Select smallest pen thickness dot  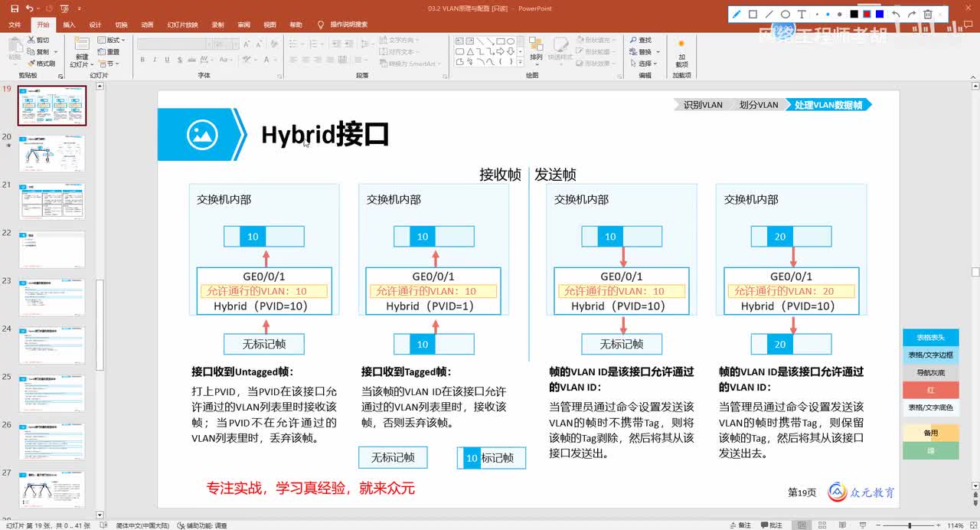(x=818, y=14)
